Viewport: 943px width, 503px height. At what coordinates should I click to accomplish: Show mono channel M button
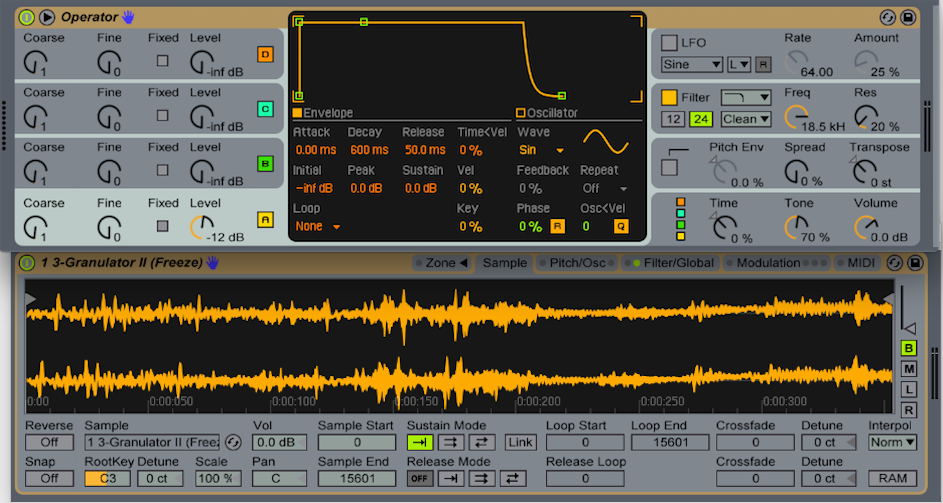click(x=909, y=369)
